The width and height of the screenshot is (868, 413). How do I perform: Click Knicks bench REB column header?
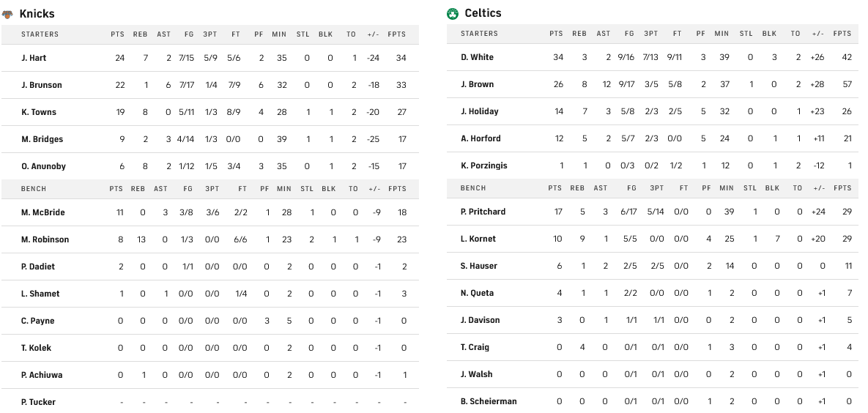pyautogui.click(x=137, y=189)
